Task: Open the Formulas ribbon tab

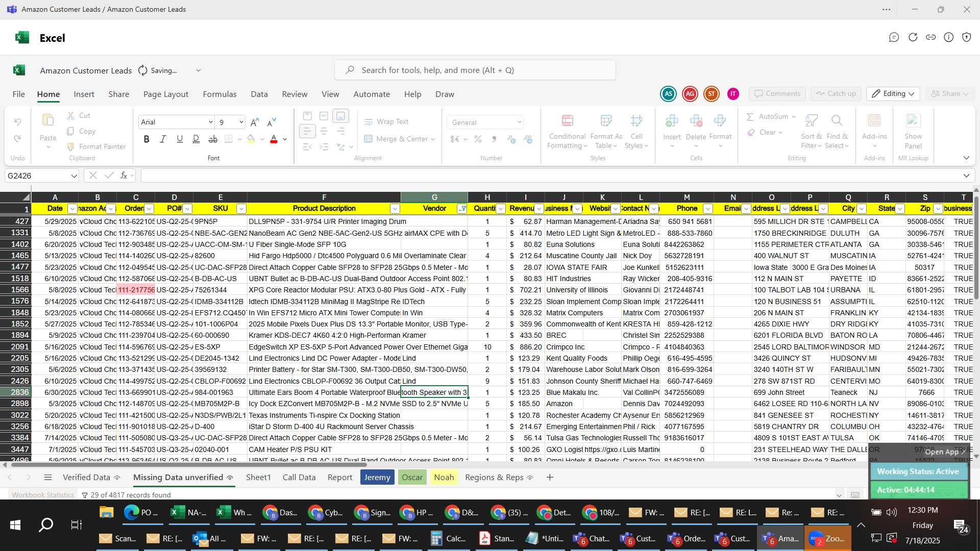Action: tap(219, 94)
